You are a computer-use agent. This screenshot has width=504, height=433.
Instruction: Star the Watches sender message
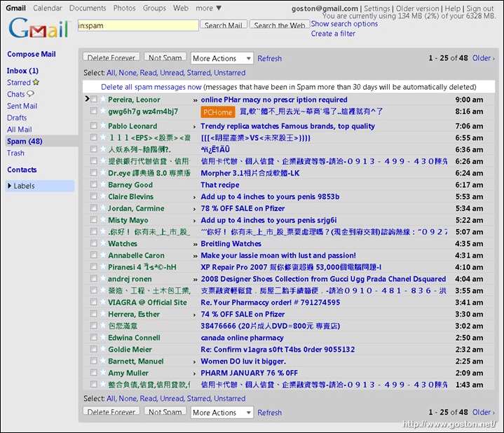click(103, 243)
